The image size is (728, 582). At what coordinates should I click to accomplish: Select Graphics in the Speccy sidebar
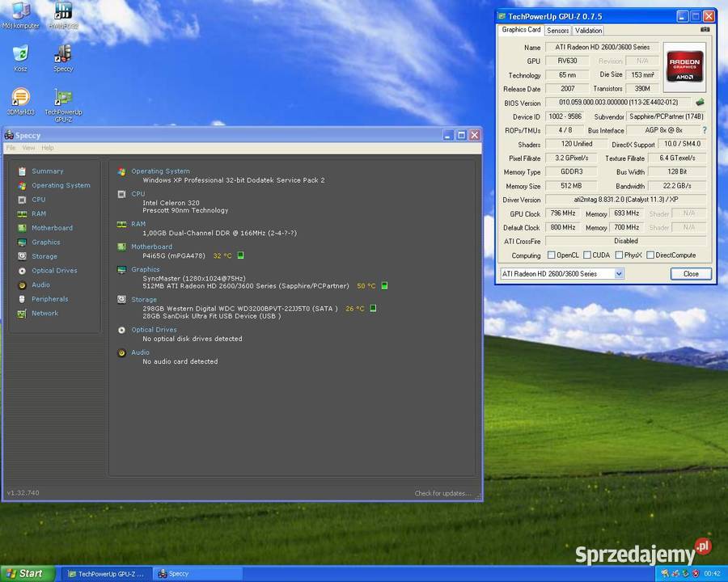tap(45, 242)
